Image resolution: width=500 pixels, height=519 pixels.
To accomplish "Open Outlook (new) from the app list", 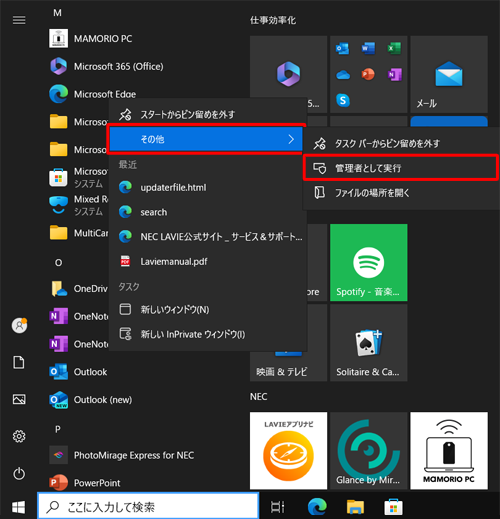I will pyautogui.click(x=91, y=400).
